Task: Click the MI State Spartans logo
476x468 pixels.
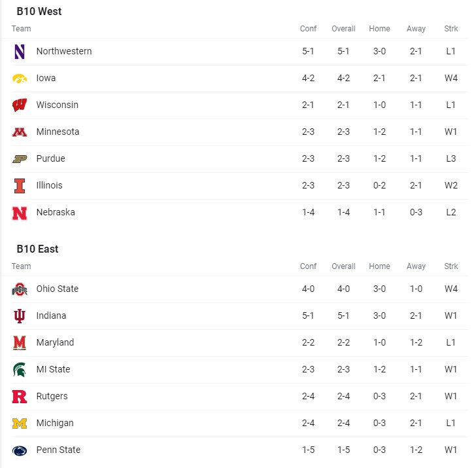Action: pos(20,370)
